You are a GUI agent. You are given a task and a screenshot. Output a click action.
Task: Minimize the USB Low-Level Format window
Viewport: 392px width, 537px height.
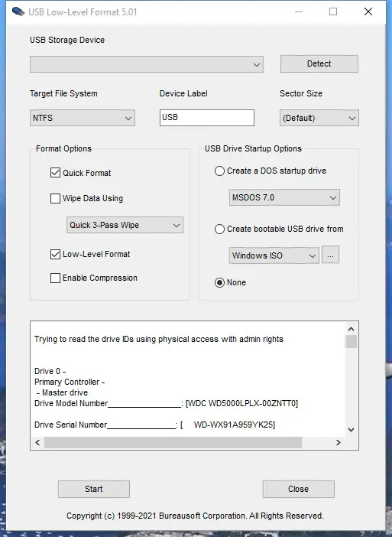pyautogui.click(x=299, y=11)
